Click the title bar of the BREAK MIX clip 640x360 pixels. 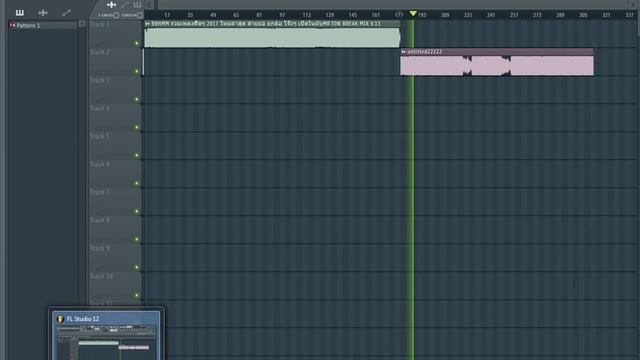[272, 24]
